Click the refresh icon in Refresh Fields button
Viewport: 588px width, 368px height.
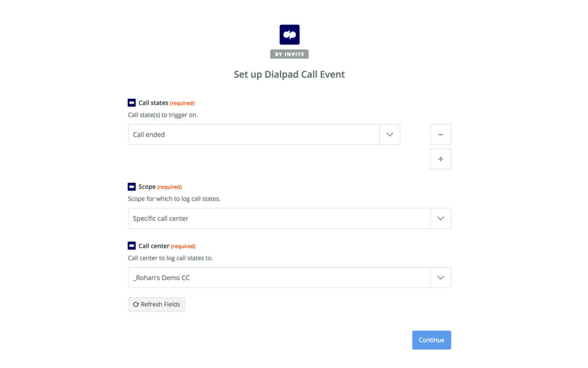(x=136, y=304)
